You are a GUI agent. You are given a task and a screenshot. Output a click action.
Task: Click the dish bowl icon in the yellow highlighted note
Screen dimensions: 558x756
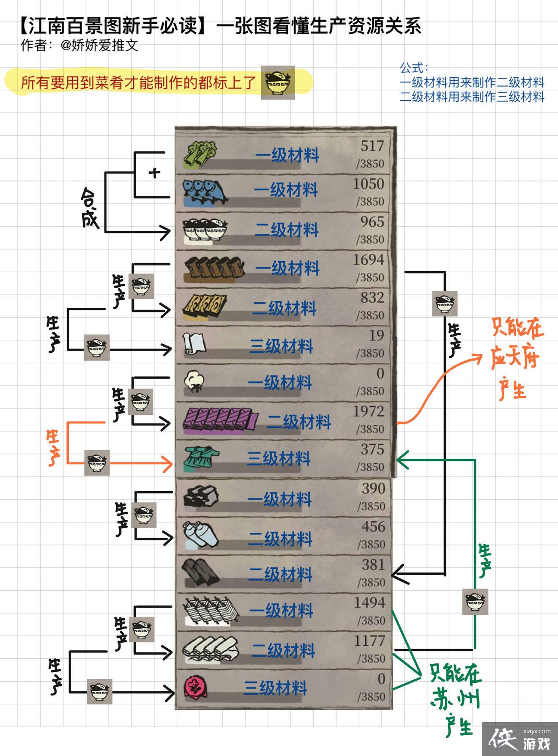(278, 82)
